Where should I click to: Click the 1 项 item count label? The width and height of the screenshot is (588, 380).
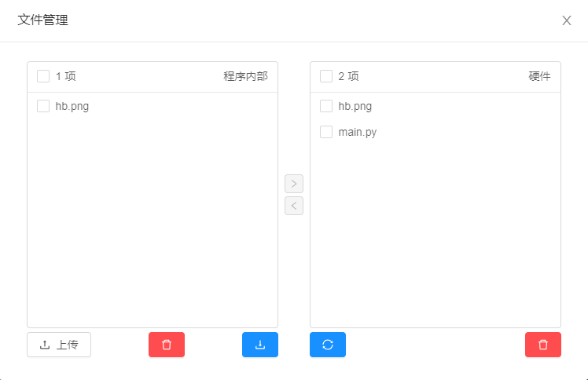(x=65, y=76)
